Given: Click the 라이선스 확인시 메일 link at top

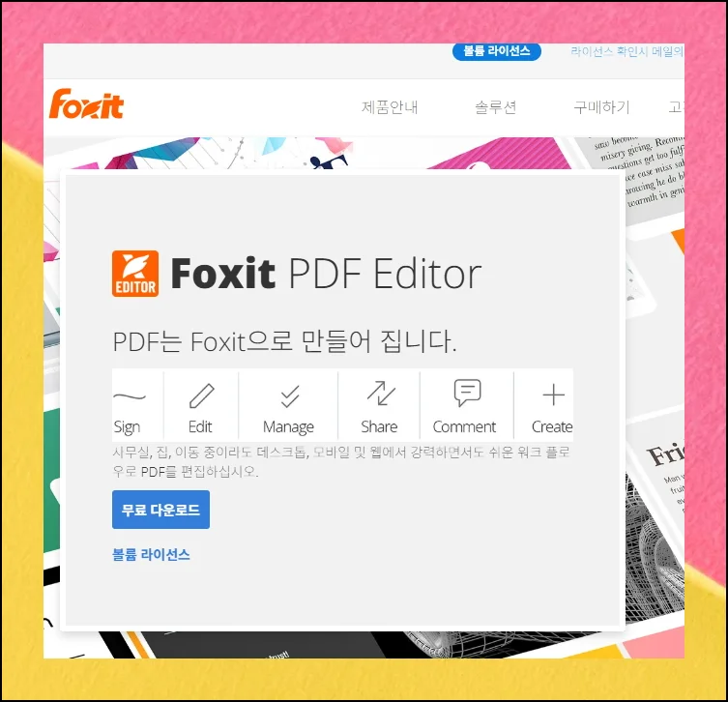Looking at the screenshot, I should pyautogui.click(x=626, y=51).
